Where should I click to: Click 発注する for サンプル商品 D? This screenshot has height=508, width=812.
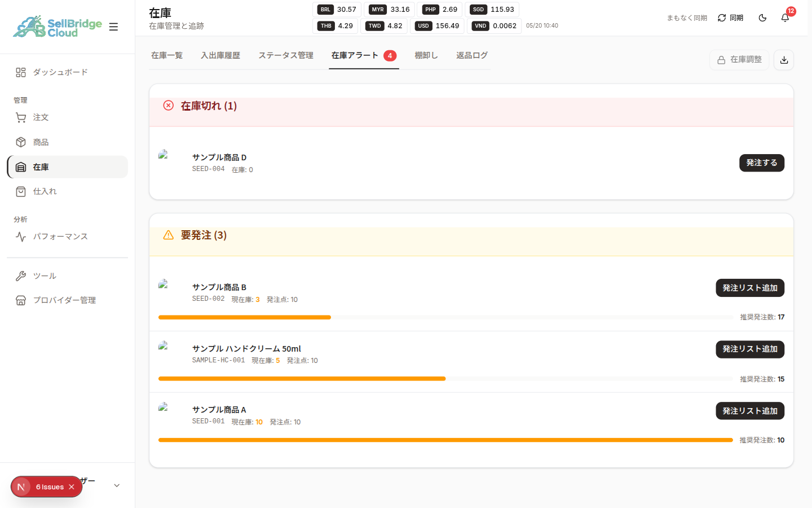coord(762,163)
